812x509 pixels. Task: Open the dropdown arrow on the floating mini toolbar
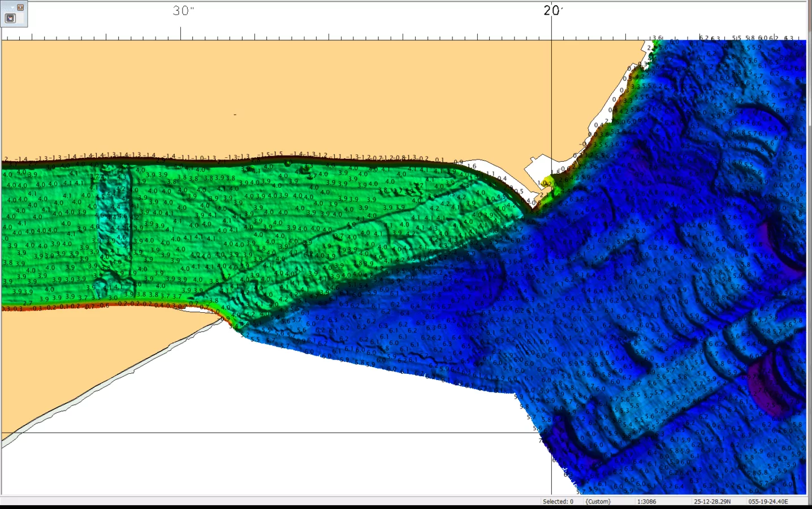(x=12, y=7)
